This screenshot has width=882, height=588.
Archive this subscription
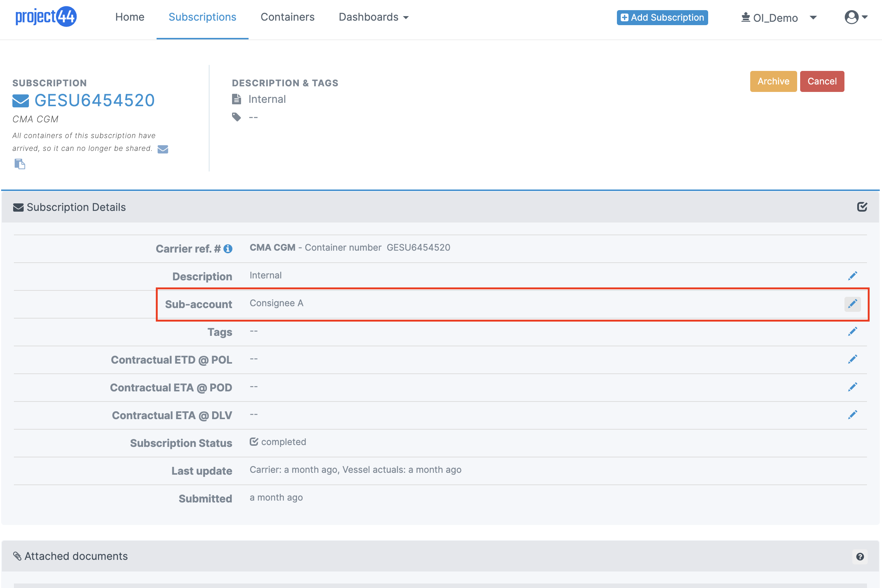(773, 81)
